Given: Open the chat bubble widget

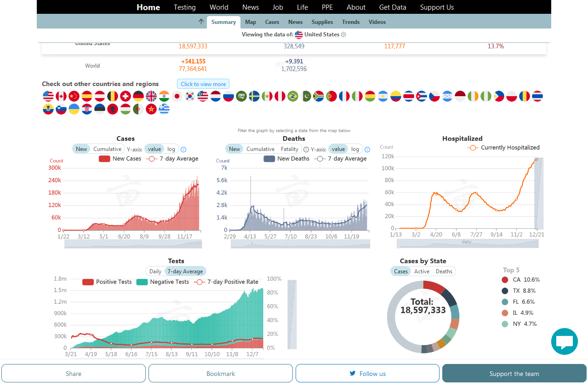Looking at the screenshot, I should click(564, 341).
